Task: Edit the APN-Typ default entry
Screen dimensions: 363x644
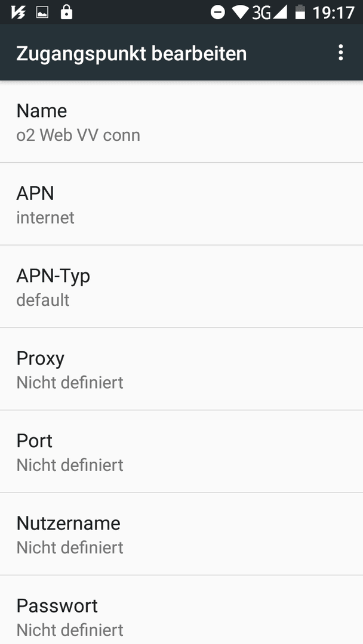Action: coord(181,287)
